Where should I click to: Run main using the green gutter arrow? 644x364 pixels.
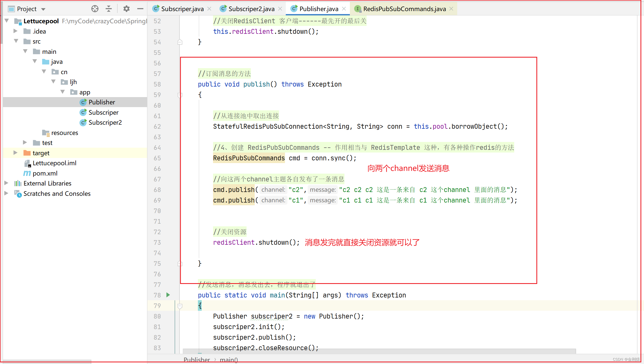point(168,295)
